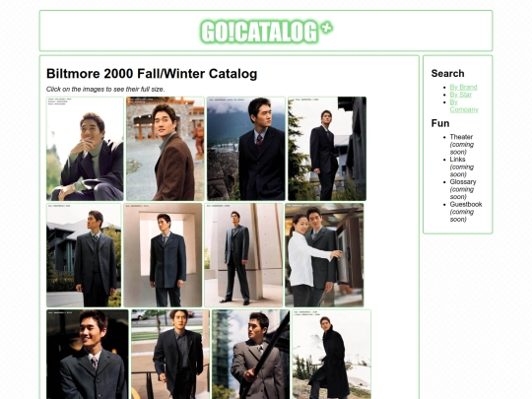This screenshot has height=399, width=532.
Task: Open thumbnail of man in brown jacket
Action: coord(166,149)
